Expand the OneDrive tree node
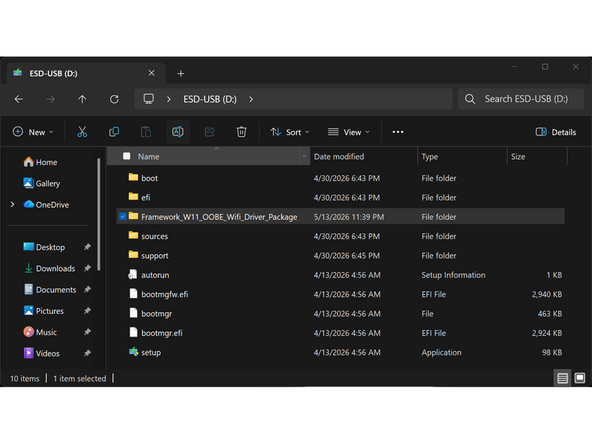 tap(12, 205)
